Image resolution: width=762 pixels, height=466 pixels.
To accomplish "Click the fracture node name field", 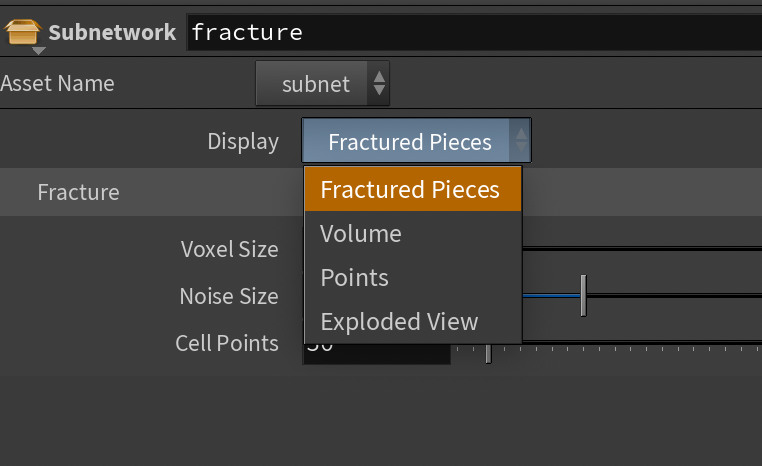I will [x=474, y=33].
